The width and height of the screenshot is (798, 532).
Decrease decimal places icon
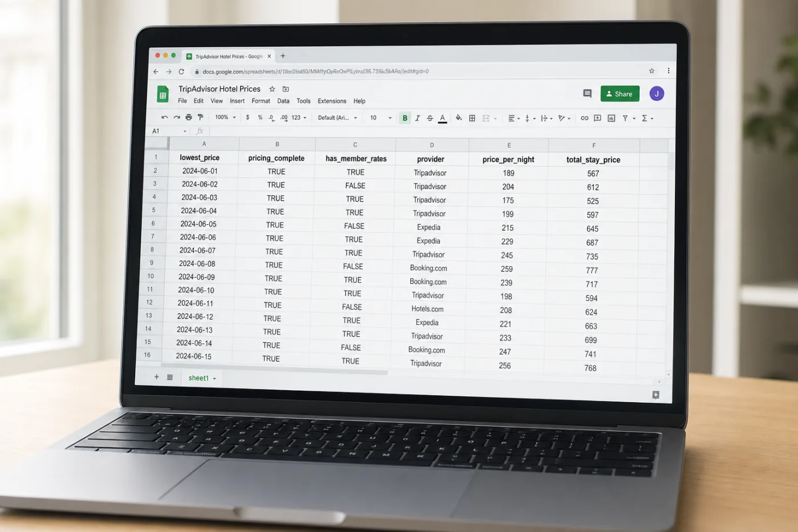point(271,118)
